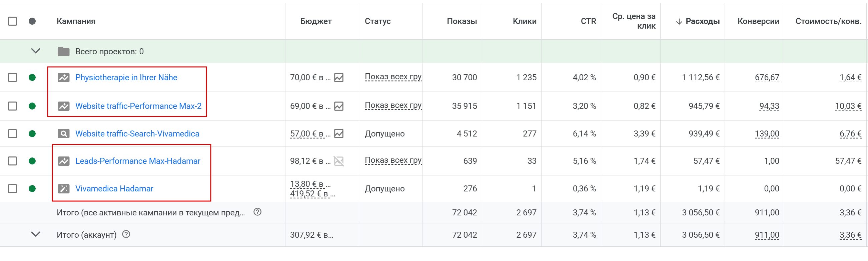The height and width of the screenshot is (261, 868).
Task: Click the green status dot for Website traffic-Performance Max-2
Action: [x=32, y=106]
